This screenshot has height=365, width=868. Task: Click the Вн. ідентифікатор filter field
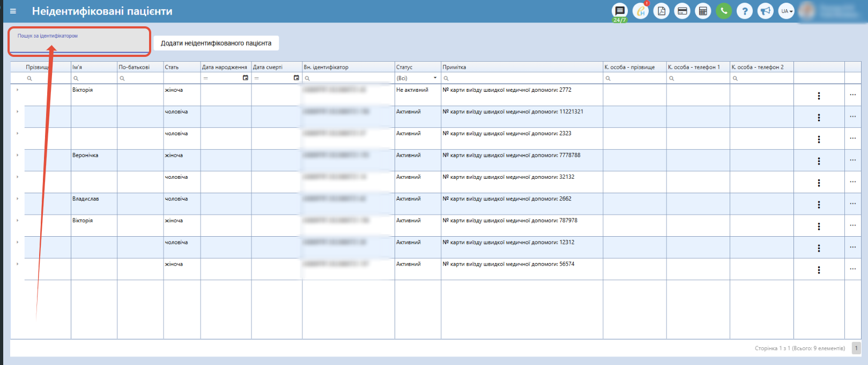[x=348, y=78]
